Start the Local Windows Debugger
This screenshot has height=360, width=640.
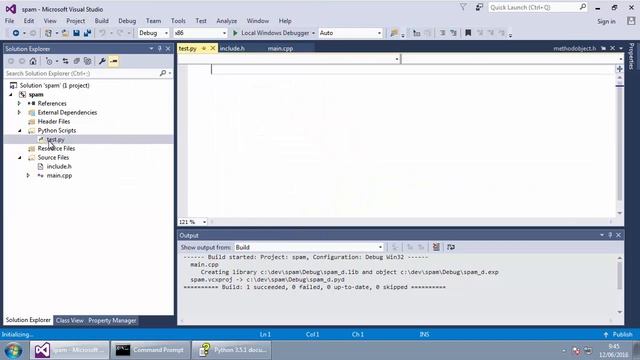(x=271, y=33)
